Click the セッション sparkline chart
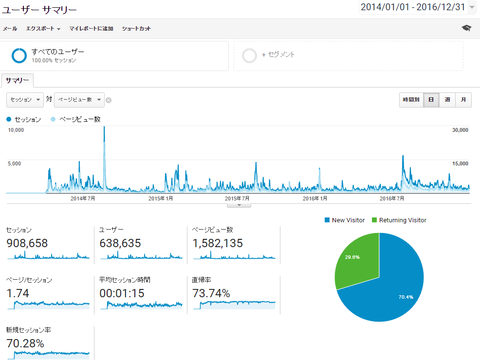 [48, 256]
